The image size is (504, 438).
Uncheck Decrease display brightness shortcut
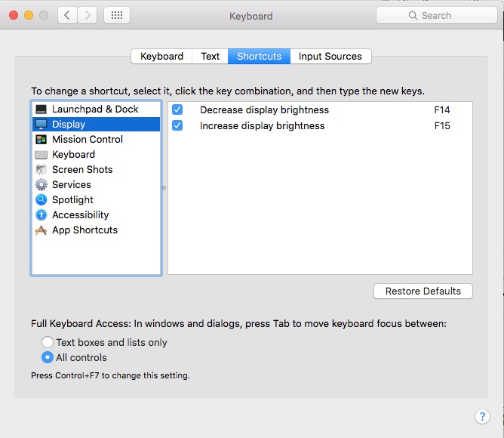177,109
